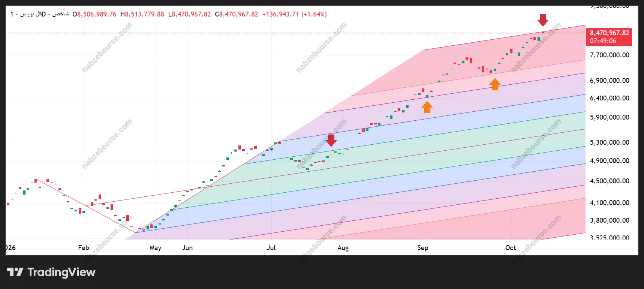Click the May label on time axis

pos(155,248)
